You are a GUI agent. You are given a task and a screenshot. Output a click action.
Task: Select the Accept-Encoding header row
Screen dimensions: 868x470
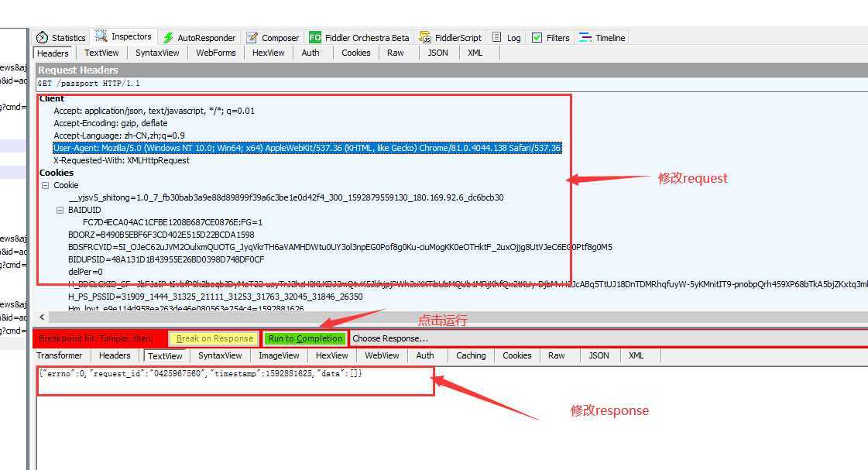[x=110, y=123]
